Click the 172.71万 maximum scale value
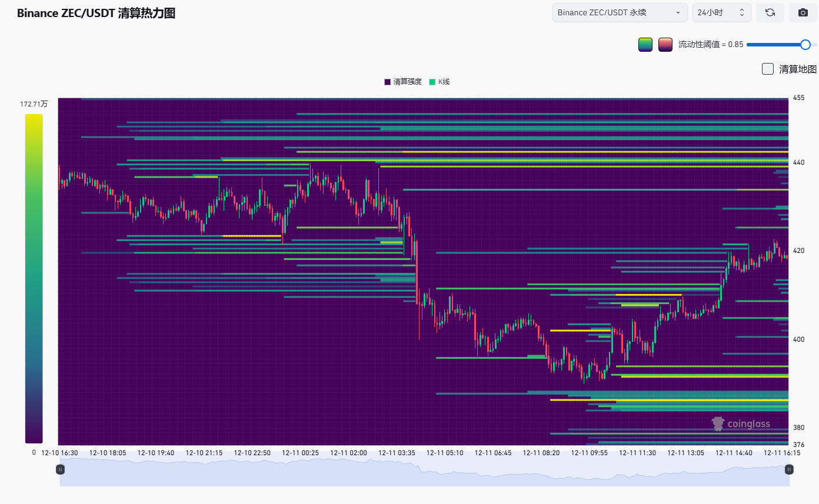The height and width of the screenshot is (504, 819). (34, 104)
